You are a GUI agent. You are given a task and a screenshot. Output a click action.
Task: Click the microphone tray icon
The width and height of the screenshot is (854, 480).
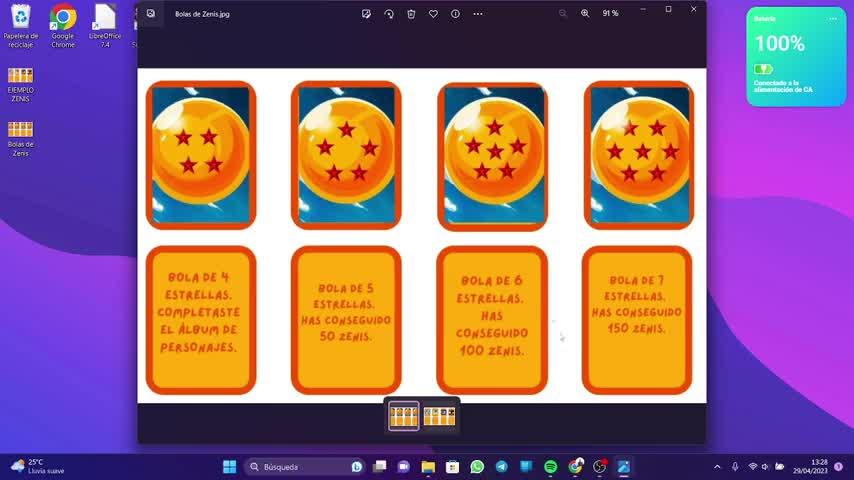(x=735, y=467)
